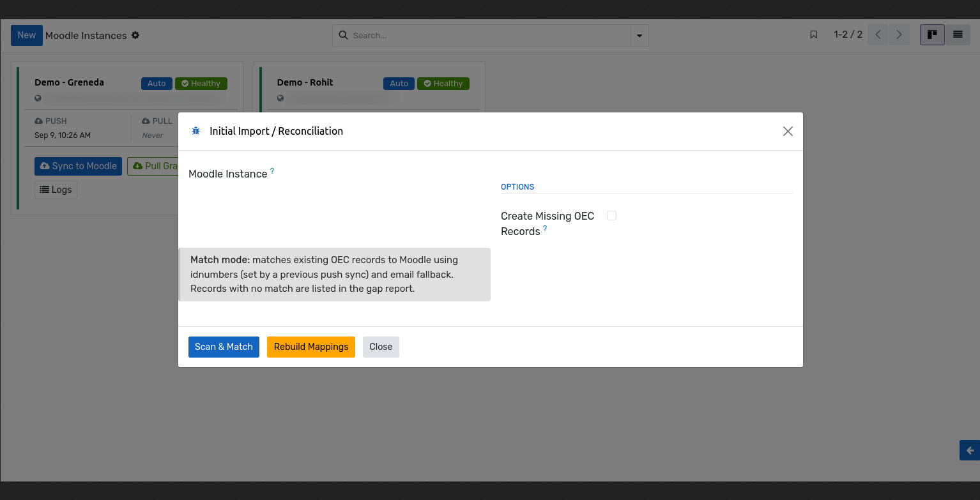Click Healthy badge on Demo - Rohit
This screenshot has height=500, width=980.
[443, 84]
